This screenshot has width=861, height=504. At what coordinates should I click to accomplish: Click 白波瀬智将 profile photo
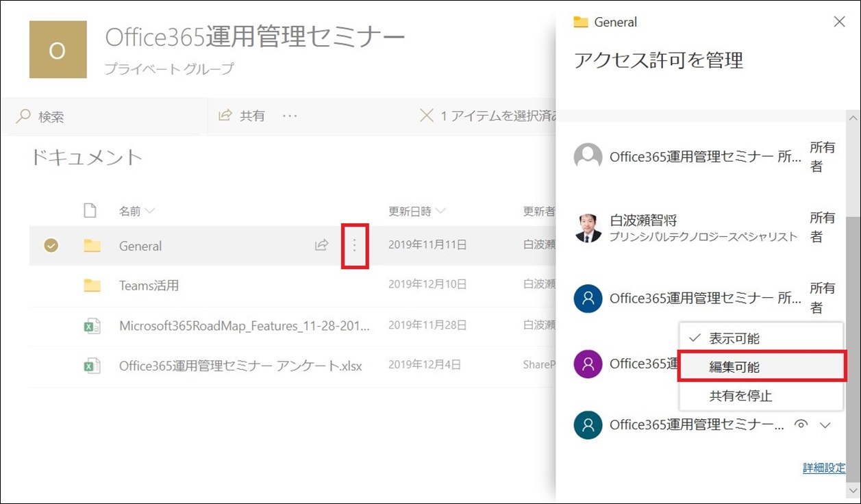tap(588, 228)
